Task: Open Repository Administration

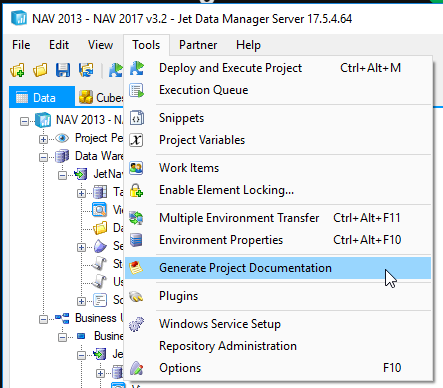Action: tap(278, 346)
